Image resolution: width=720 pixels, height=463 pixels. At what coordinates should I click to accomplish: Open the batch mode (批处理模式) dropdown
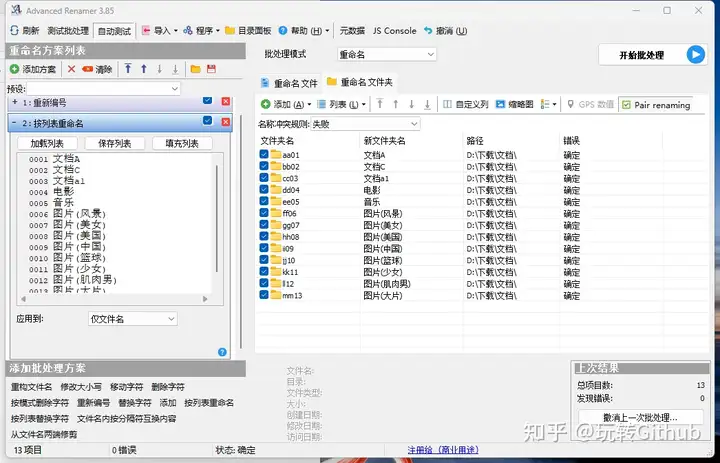point(387,54)
